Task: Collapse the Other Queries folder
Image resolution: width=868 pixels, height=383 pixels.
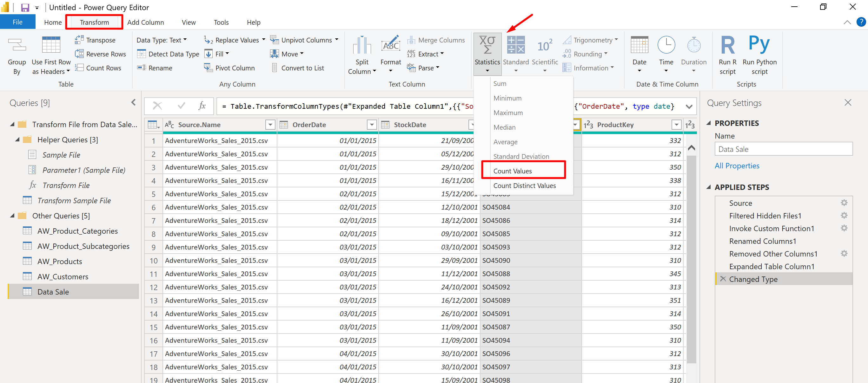Action: click(12, 215)
